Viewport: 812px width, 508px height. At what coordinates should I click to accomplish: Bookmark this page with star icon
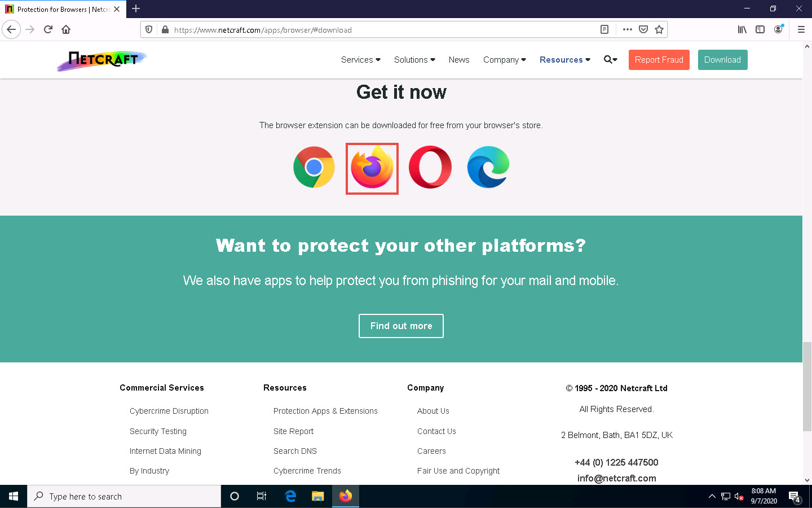tap(659, 29)
